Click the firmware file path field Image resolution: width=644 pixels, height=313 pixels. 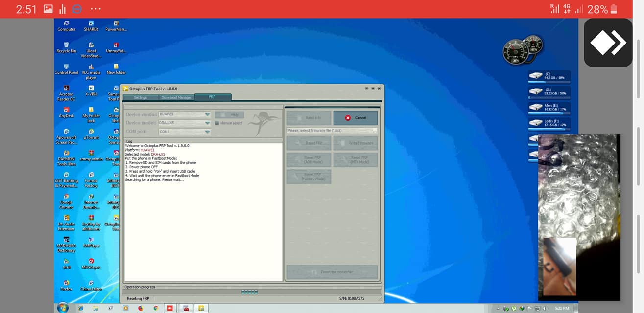click(329, 131)
